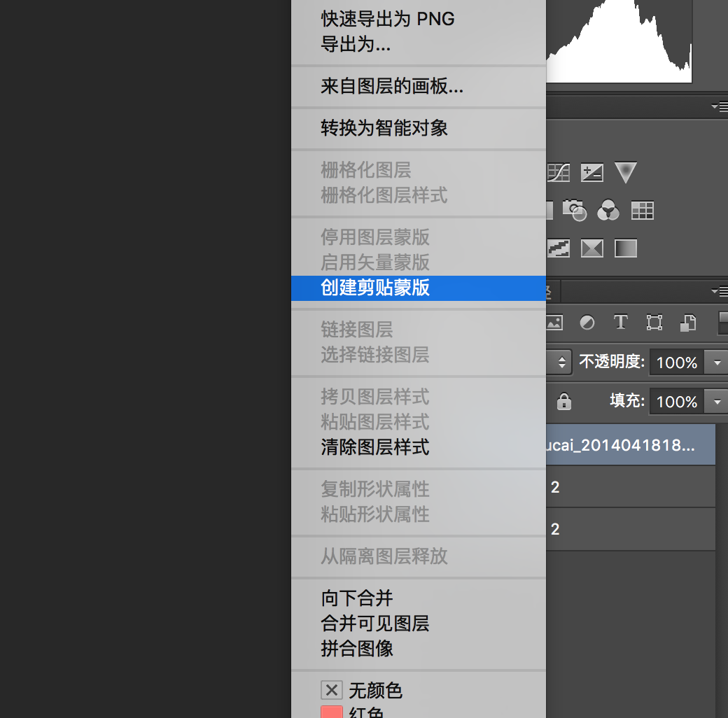
Task: Click the 不透明度: label in Layers panel
Action: [x=612, y=362]
